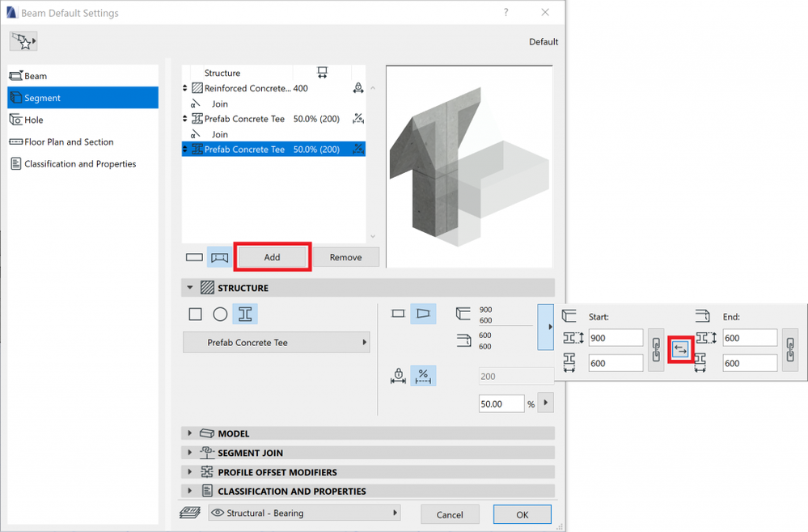Viewport: 808px width, 532px height.
Task: Open the Structural - Bearing layer dropdown
Action: tap(305, 513)
